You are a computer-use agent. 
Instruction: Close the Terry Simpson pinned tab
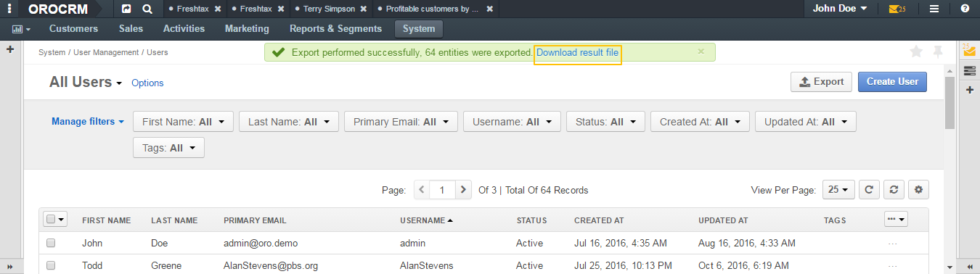coord(363,9)
